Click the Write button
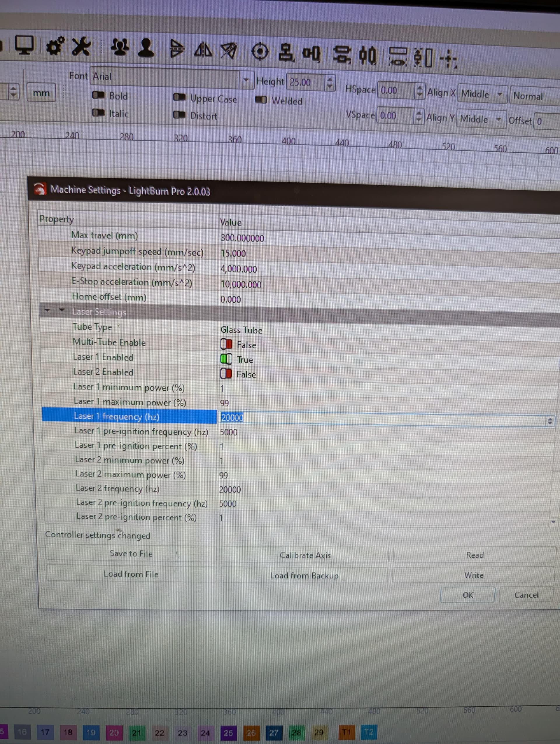This screenshot has height=744, width=560. coord(473,575)
